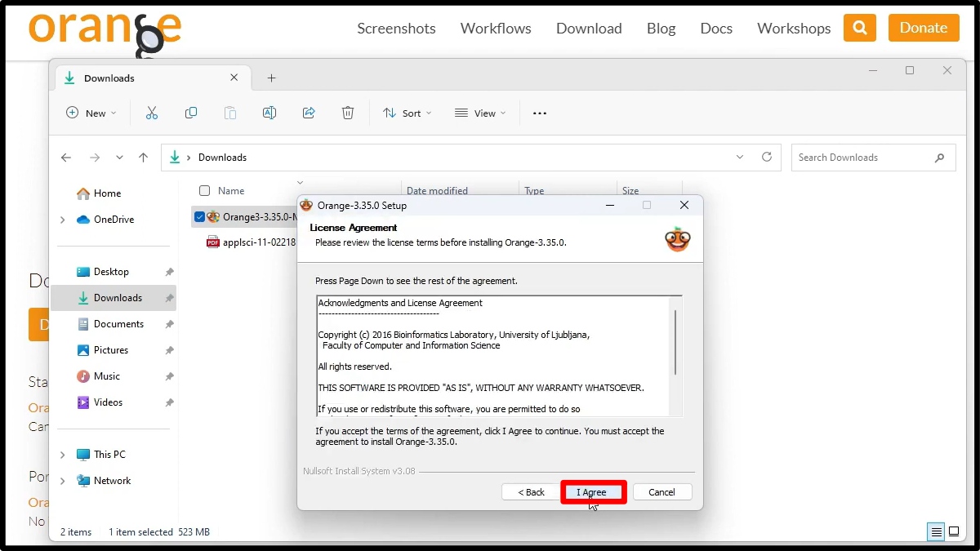980x551 pixels.
Task: Open a new Explorer tab with plus icon
Action: (272, 78)
